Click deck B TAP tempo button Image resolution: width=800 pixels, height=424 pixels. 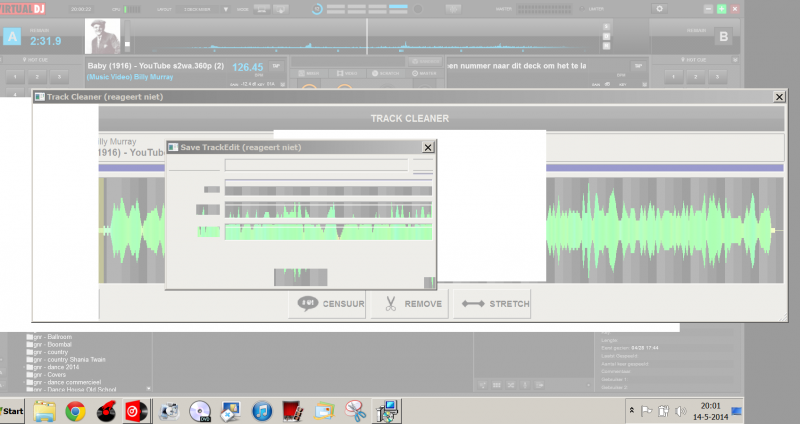click(x=638, y=66)
